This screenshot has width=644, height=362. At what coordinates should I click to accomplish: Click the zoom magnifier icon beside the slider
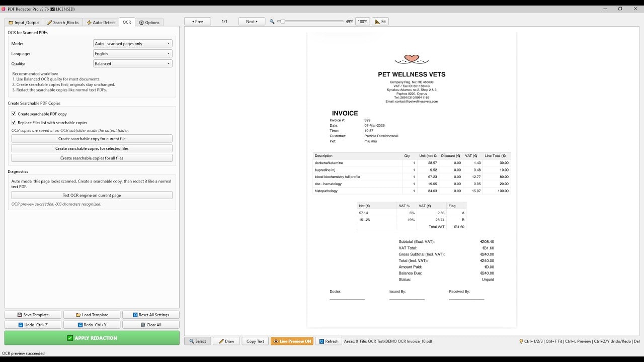pyautogui.click(x=272, y=22)
